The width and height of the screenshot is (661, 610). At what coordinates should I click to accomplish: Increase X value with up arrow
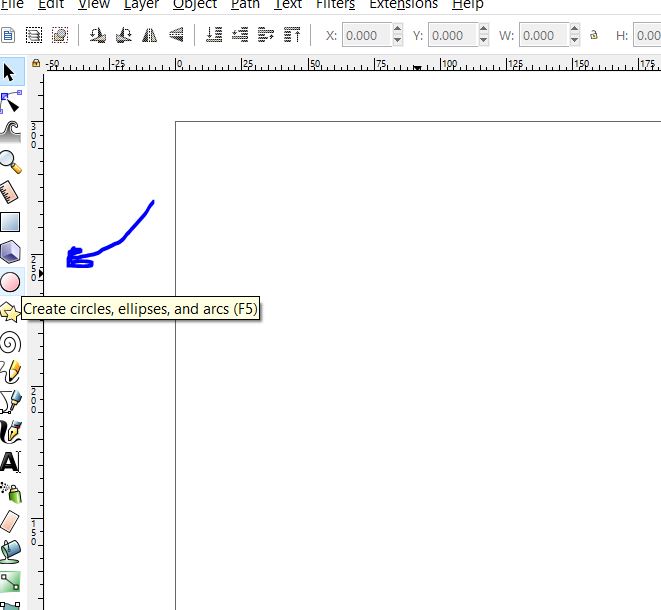397,29
